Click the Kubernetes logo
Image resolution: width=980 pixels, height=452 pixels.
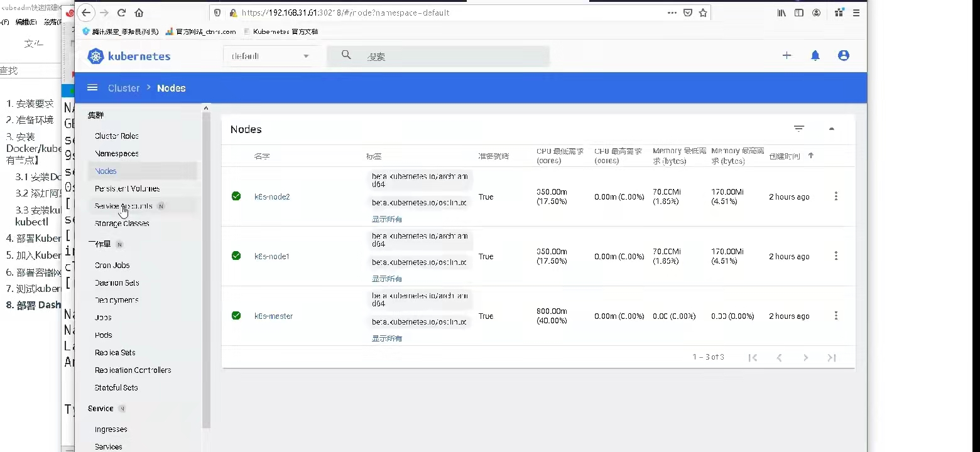pos(129,56)
